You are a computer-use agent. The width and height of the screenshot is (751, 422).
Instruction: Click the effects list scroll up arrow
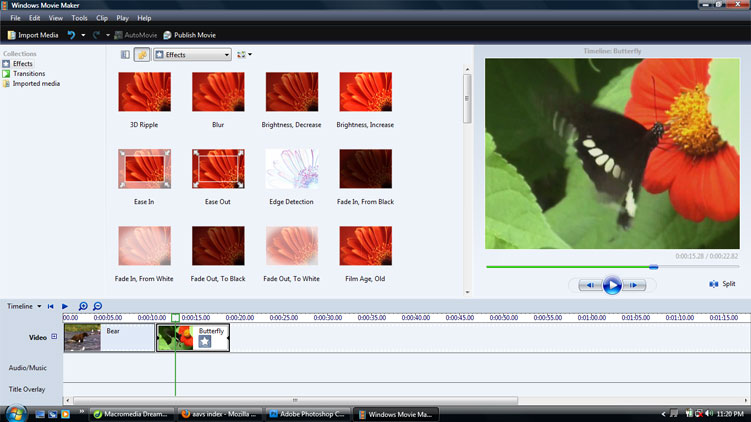[467, 69]
